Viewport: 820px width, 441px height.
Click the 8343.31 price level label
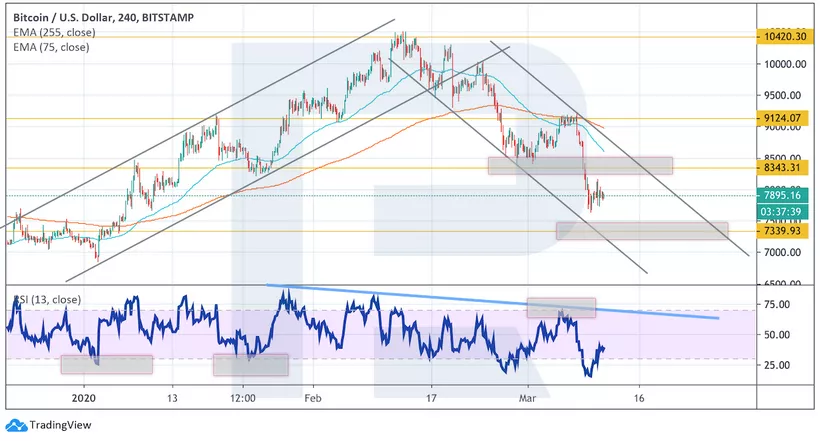click(783, 168)
